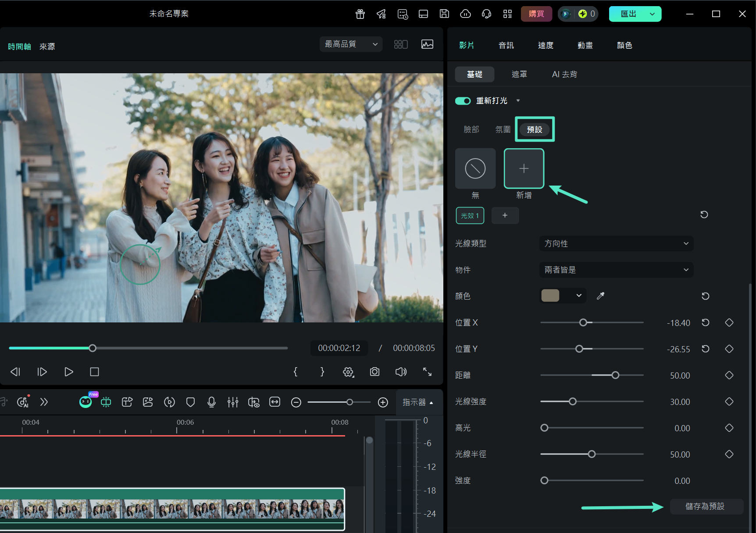Switch to the 顏色 tab

click(x=624, y=45)
